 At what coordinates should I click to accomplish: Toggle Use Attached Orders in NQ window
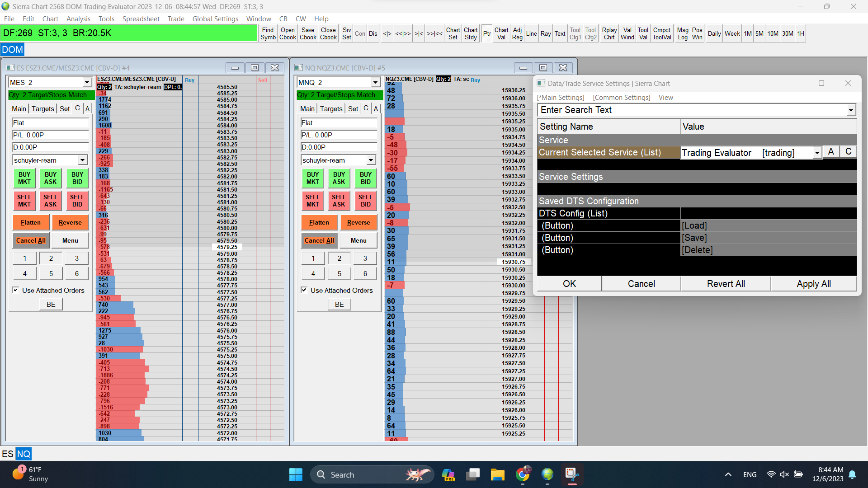coord(304,290)
